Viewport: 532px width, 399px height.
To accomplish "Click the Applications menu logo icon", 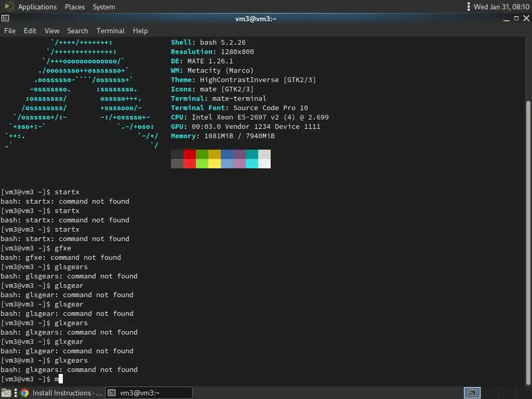I will coord(9,6).
